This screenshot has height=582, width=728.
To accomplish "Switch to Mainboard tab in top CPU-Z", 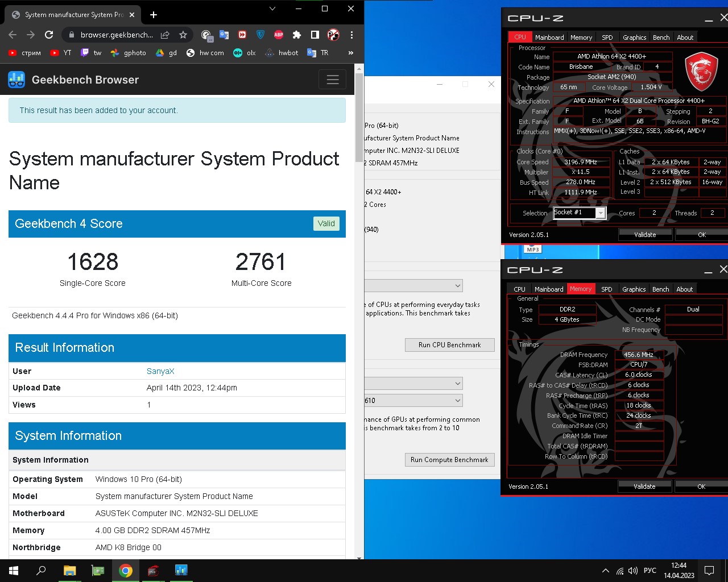I will coord(549,38).
